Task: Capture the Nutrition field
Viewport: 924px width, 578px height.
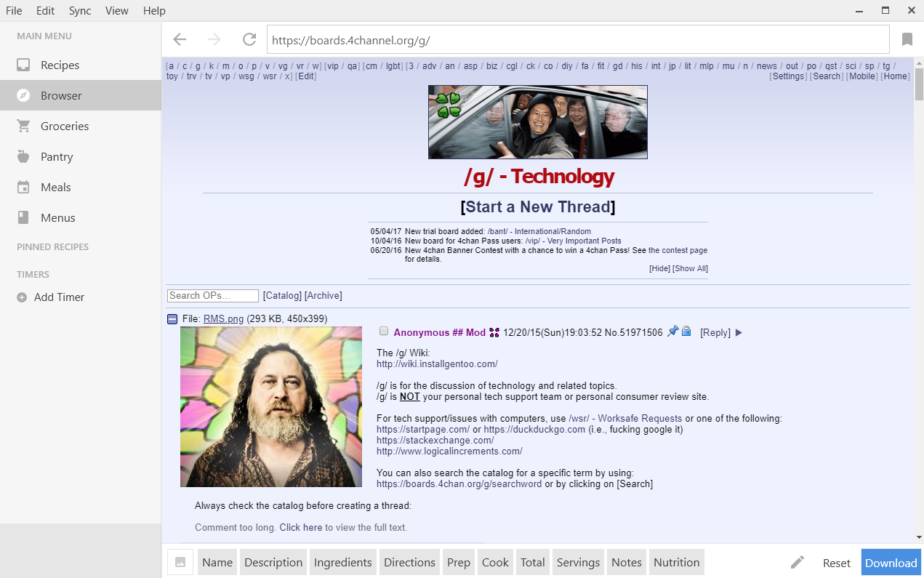Action: 677,562
